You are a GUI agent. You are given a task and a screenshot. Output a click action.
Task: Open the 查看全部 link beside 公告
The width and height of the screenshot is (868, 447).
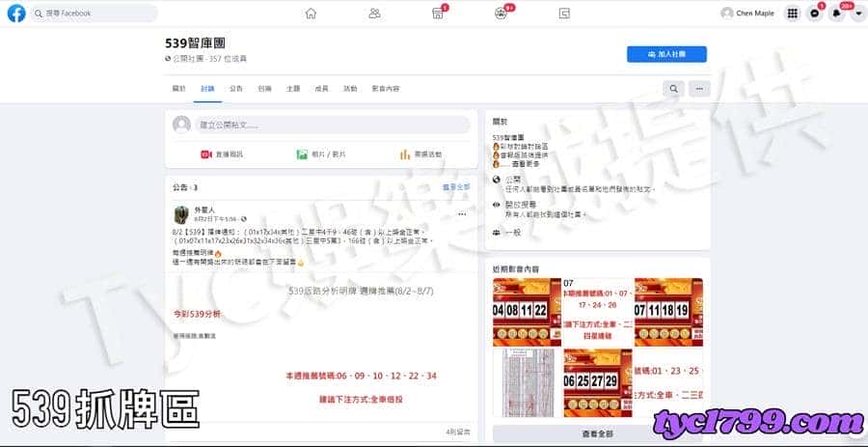(x=456, y=187)
